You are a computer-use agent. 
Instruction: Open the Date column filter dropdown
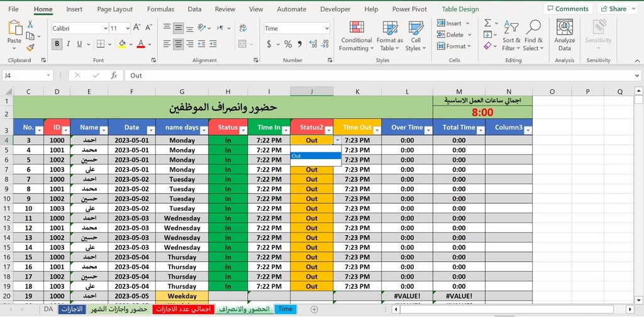pos(151,130)
